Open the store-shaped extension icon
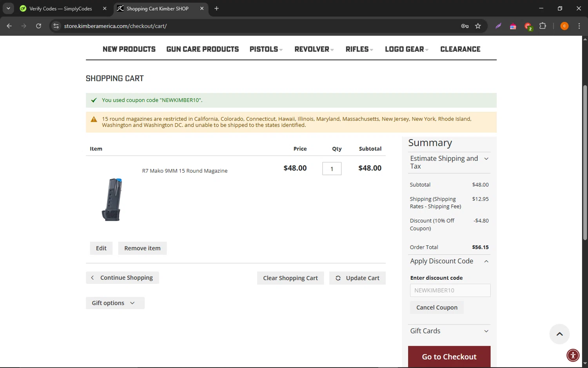 513,26
